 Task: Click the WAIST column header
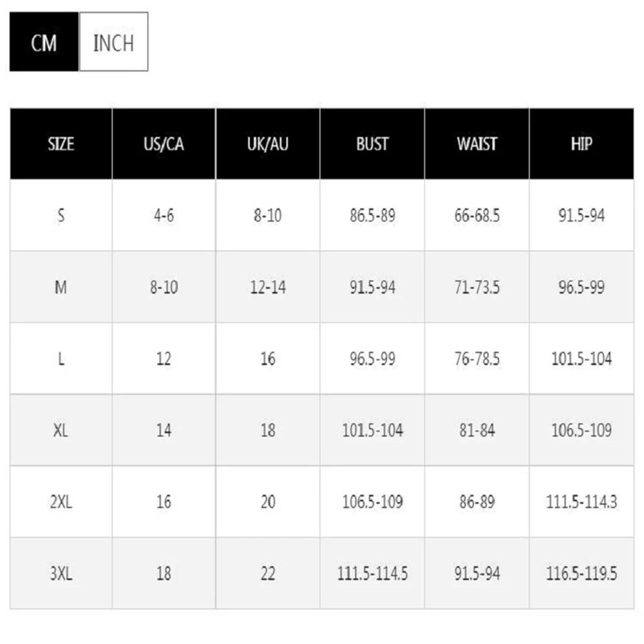point(477,144)
